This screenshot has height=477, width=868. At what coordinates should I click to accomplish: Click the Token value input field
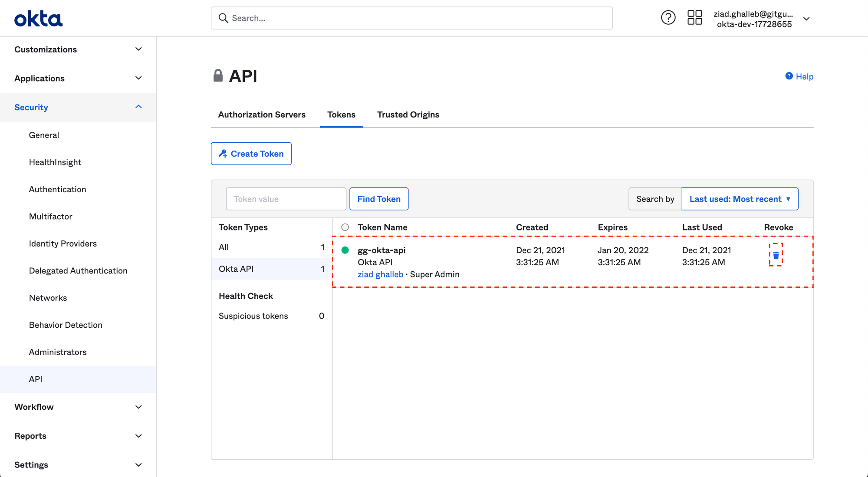pyautogui.click(x=286, y=199)
